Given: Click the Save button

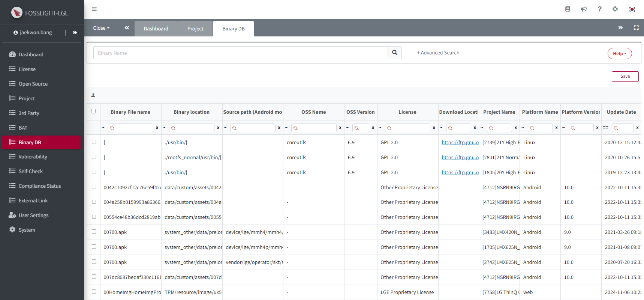Looking at the screenshot, I should 625,76.
